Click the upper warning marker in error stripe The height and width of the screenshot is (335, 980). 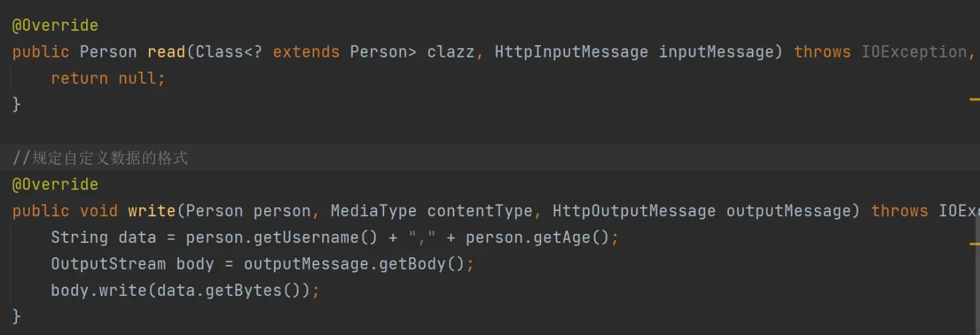[975, 100]
